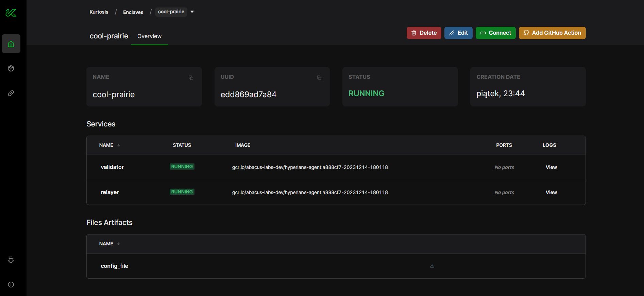This screenshot has width=644, height=296.
Task: Open the link chain icon in sidebar
Action: point(11,93)
